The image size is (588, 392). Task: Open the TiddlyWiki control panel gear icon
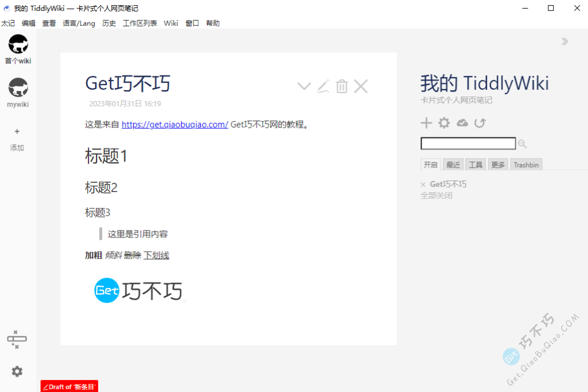tap(444, 123)
